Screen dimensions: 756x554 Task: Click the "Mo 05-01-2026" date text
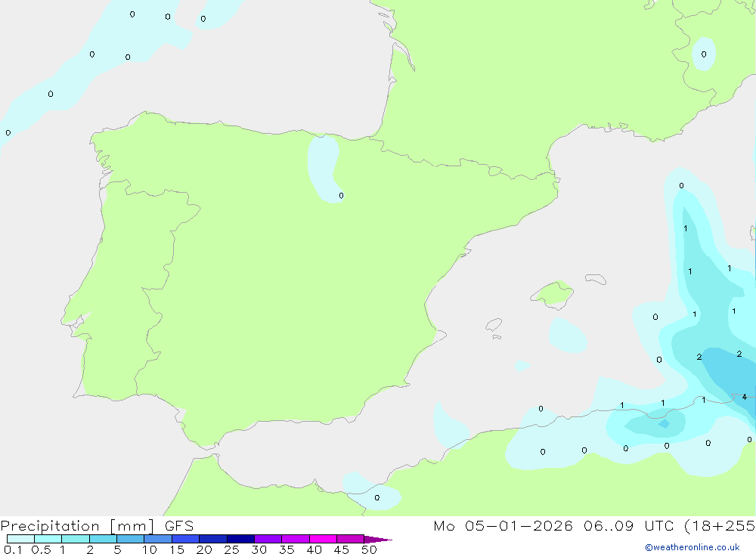point(503,526)
